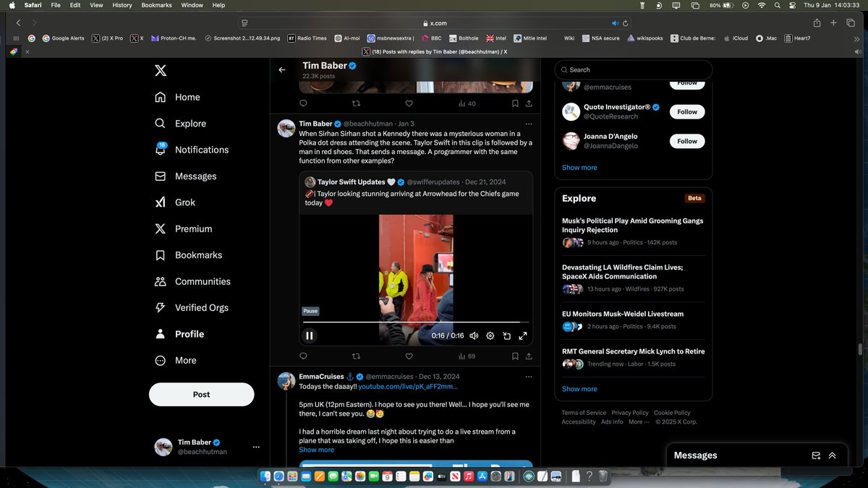This screenshot has height=488, width=868.
Task: Open Communities in the sidebar
Action: (x=192, y=281)
